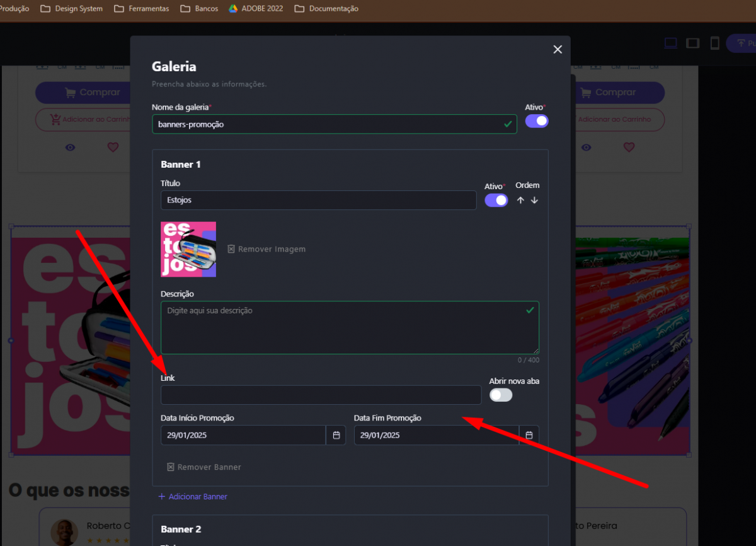The width and height of the screenshot is (756, 546).
Task: Switch to tablet preview icon
Action: tap(692, 43)
